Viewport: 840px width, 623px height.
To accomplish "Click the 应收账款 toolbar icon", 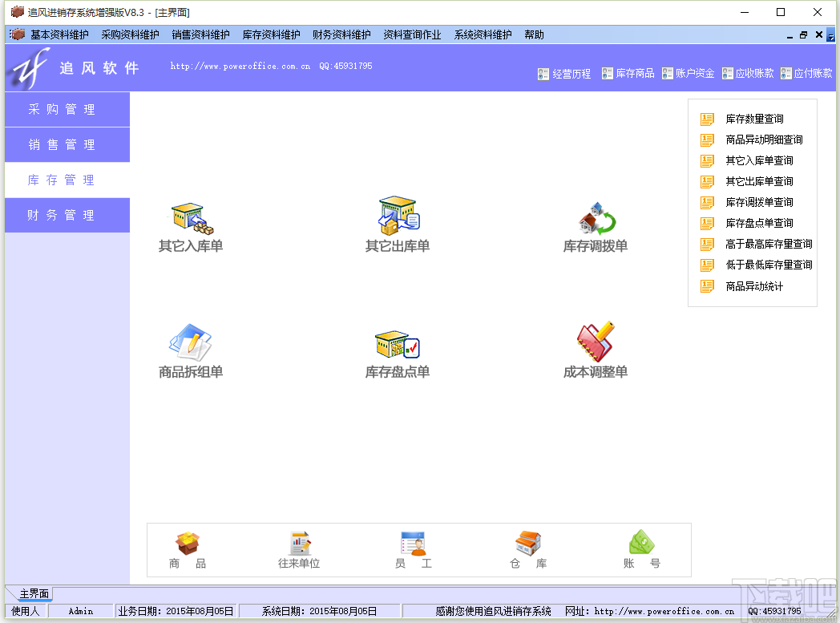I will pos(727,74).
